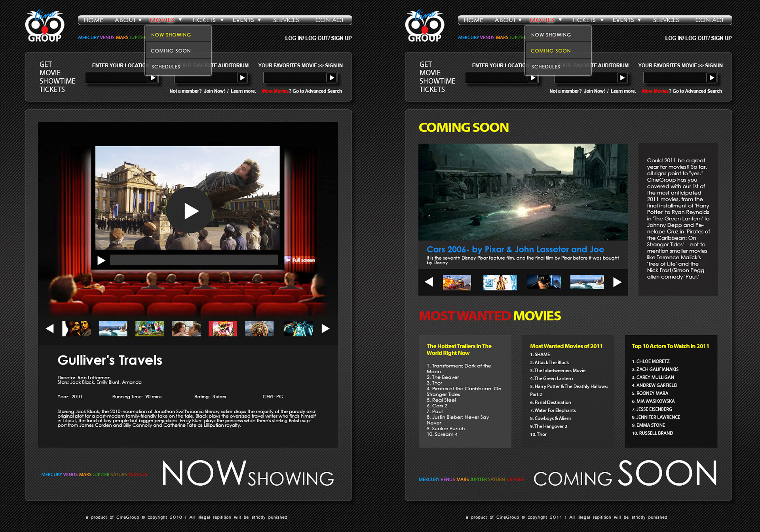Click Join Now! link on right page
Image resolution: width=760 pixels, height=532 pixels.
pos(594,91)
